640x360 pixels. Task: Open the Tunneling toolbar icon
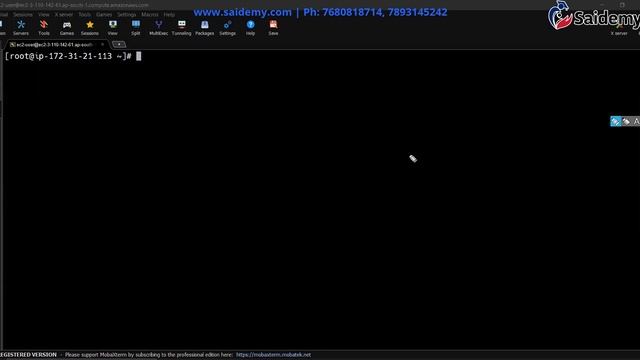(x=181, y=28)
